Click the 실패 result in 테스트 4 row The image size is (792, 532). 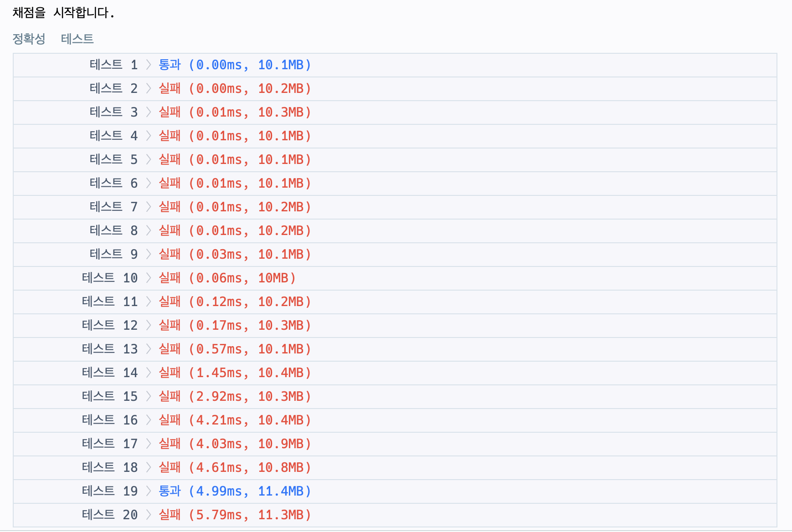235,136
